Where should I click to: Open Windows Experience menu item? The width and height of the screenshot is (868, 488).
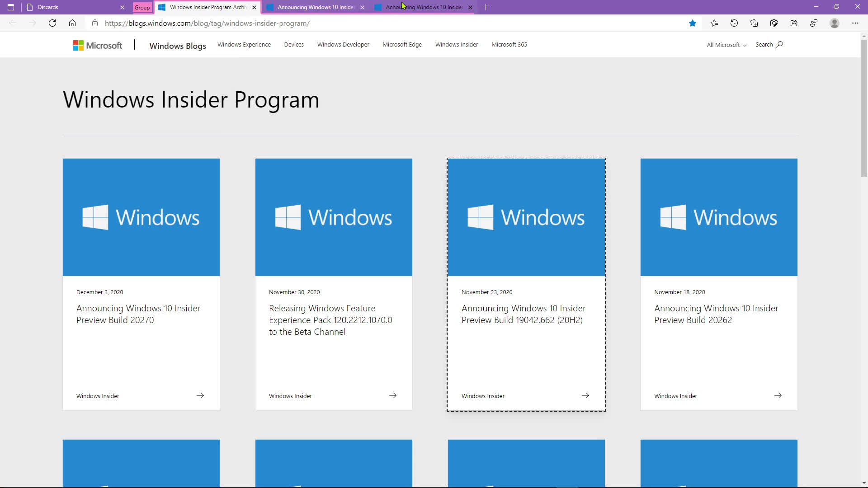244,44
